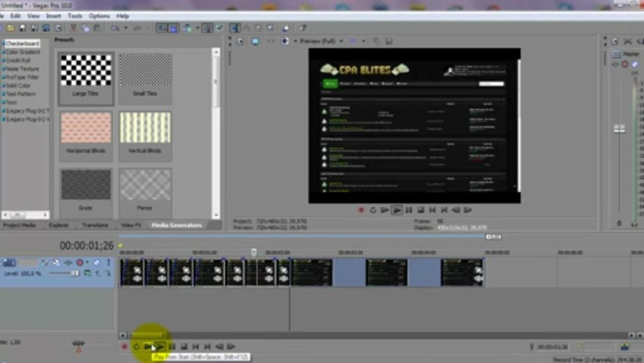This screenshot has height=363, width=644.
Task: Click the Master volume fader handle
Action: [619, 129]
